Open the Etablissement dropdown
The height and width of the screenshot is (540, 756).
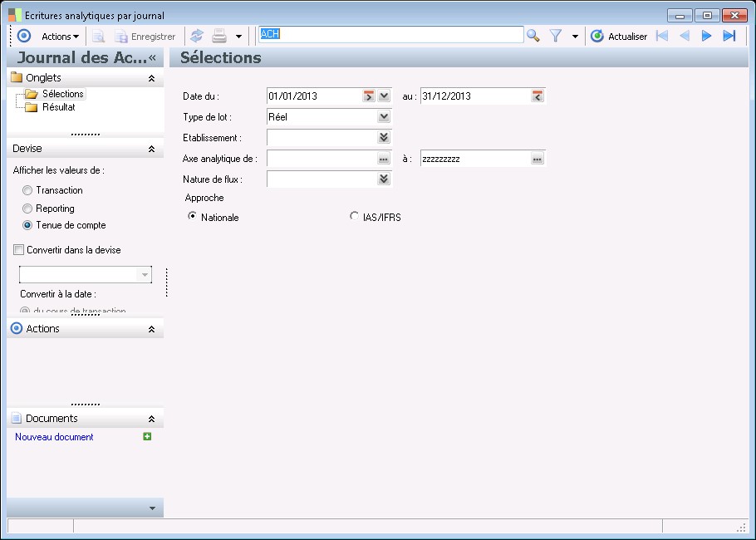pos(384,137)
